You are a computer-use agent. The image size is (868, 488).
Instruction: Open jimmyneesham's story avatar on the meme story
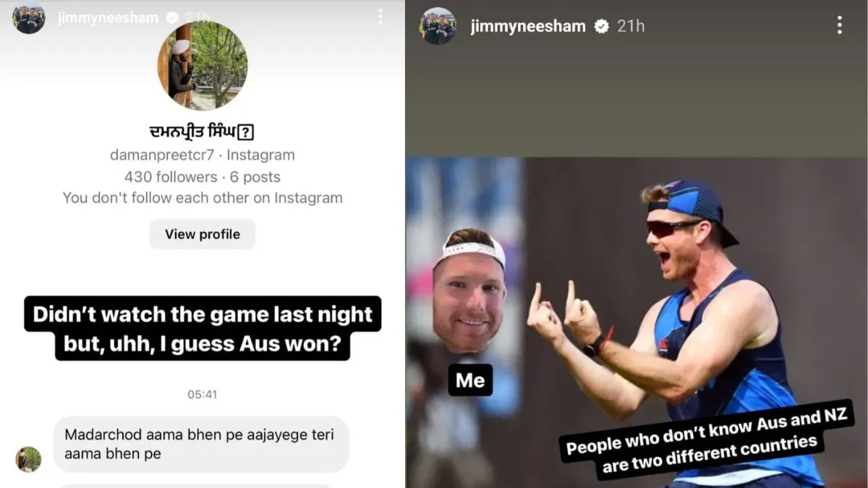point(438,26)
